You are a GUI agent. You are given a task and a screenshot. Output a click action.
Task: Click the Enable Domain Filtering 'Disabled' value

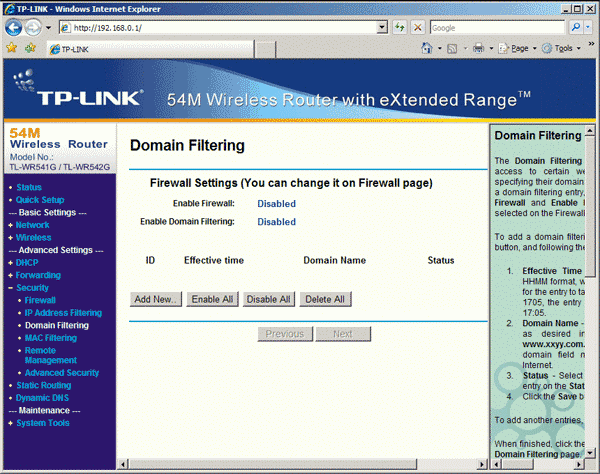point(276,222)
